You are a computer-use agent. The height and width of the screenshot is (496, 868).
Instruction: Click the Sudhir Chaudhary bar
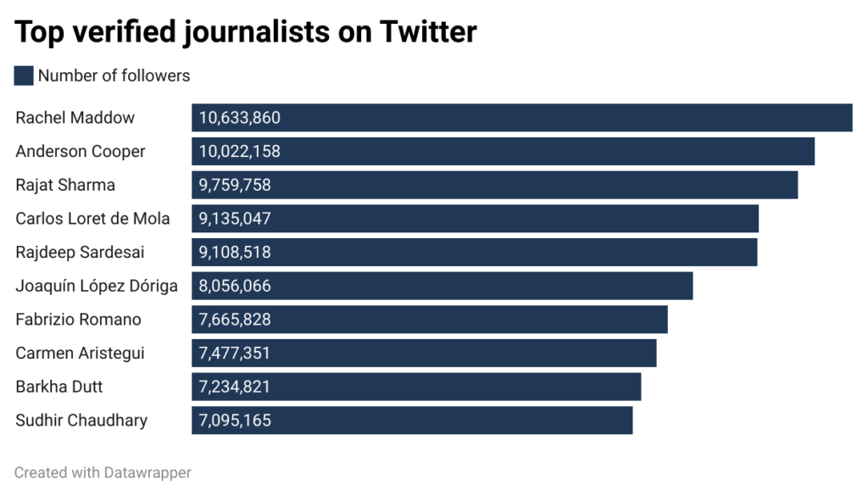(412, 421)
